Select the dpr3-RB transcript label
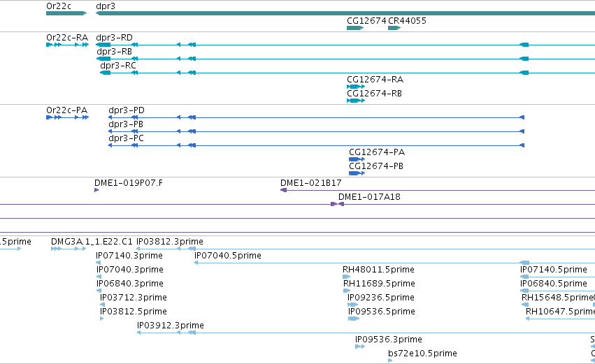 tap(114, 52)
